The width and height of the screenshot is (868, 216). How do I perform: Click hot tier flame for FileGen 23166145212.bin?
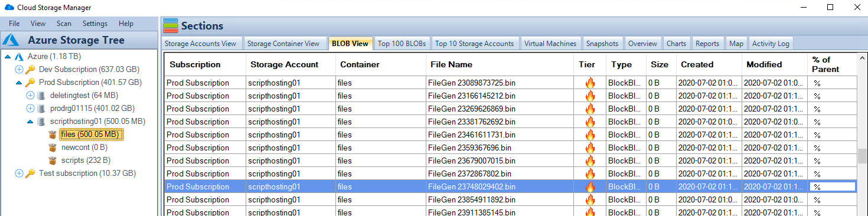[590, 96]
